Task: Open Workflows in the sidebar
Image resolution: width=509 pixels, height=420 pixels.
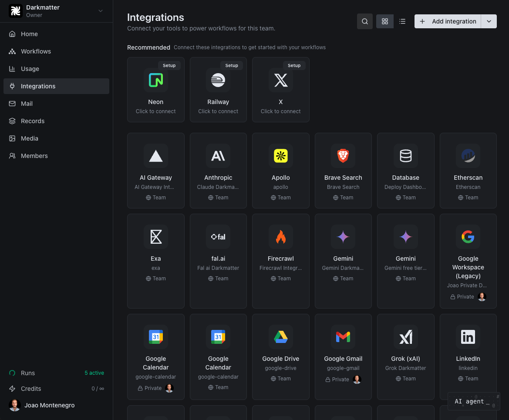Action: click(x=56, y=51)
